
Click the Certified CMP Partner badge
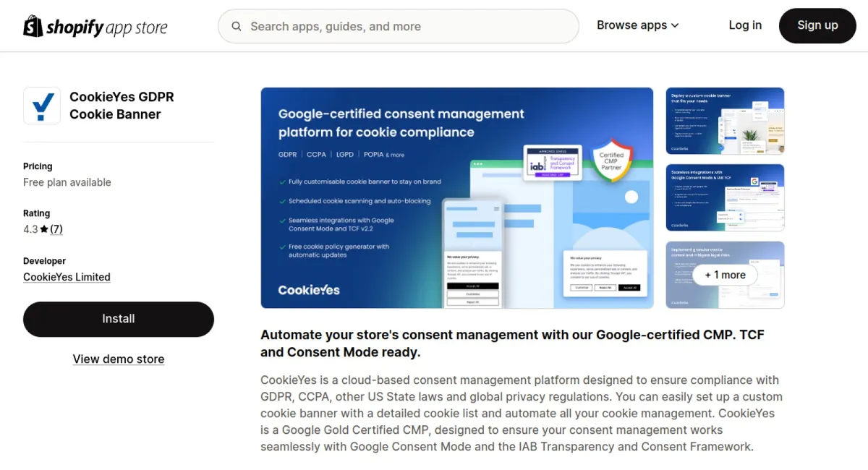pyautogui.click(x=612, y=161)
